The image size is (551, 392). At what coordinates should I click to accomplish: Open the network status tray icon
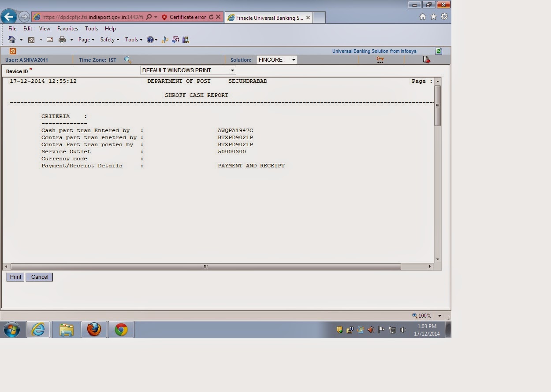(392, 329)
